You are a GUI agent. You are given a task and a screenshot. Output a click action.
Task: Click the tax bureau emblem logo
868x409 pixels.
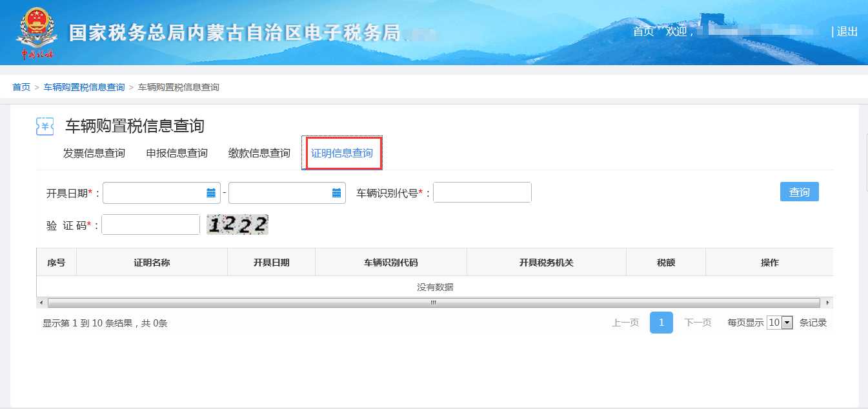[35, 32]
